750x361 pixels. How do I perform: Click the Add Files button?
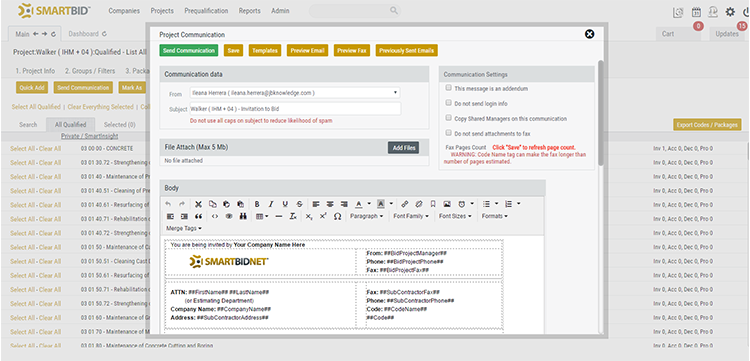(404, 148)
